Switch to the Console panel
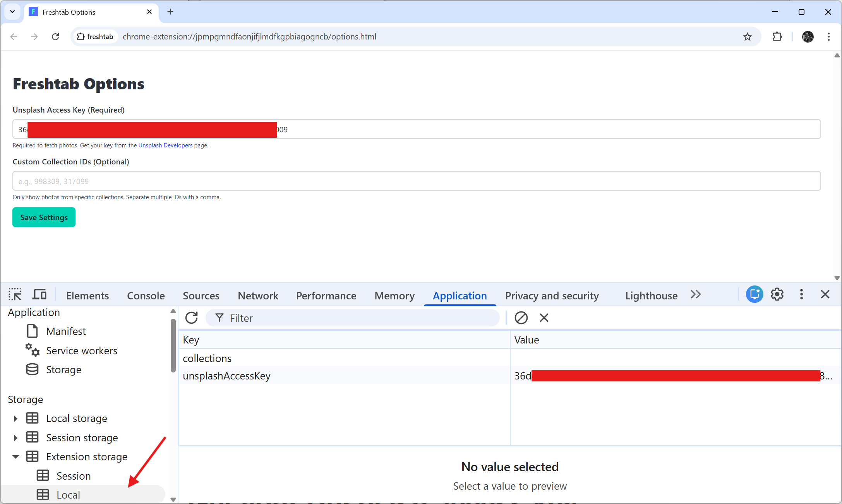Viewport: 842px width, 504px height. [146, 295]
